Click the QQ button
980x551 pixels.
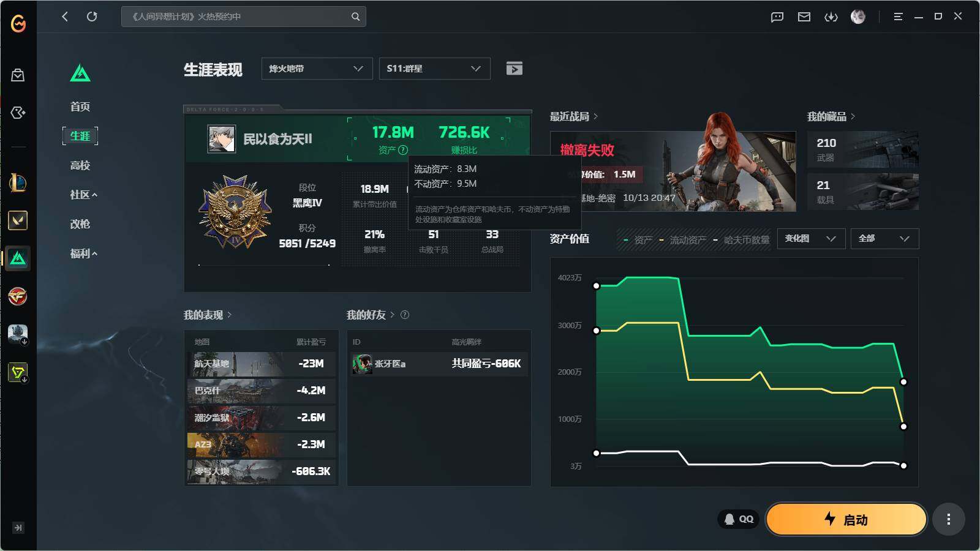(x=739, y=519)
